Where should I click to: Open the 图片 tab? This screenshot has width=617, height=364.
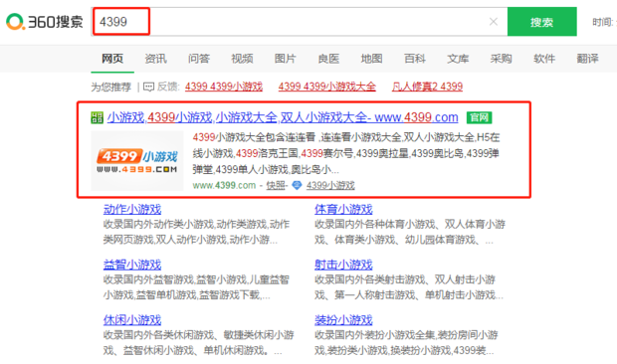pyautogui.click(x=285, y=59)
